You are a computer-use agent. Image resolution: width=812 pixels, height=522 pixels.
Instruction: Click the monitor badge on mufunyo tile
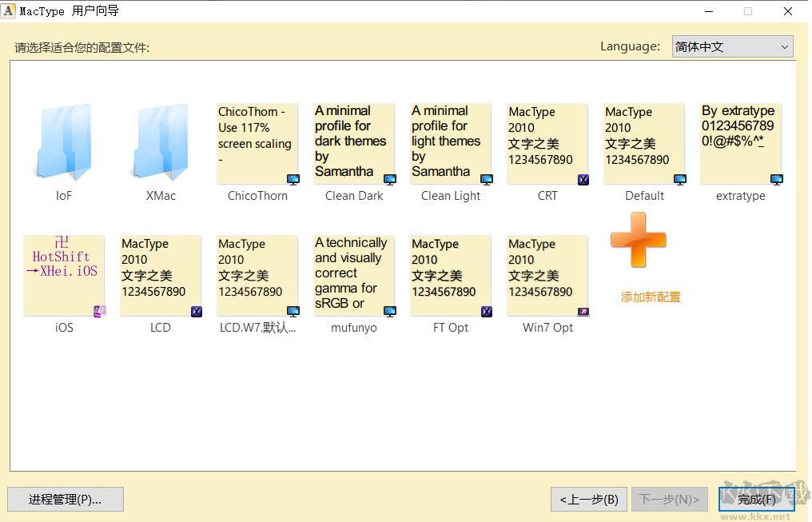390,311
